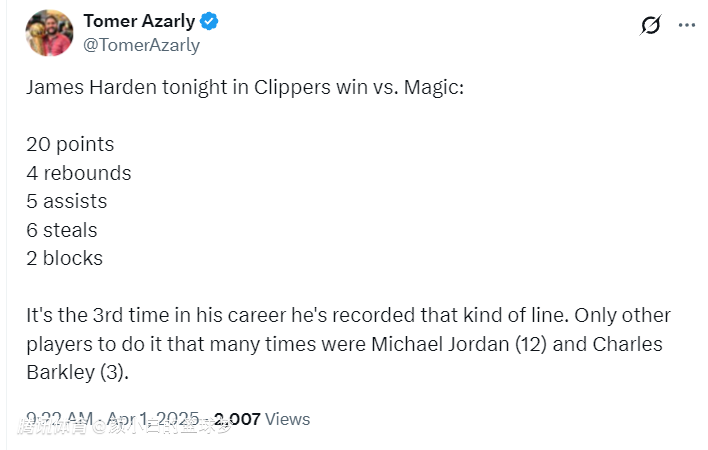Click the 2,007 view count number
The image size is (708, 450).
237,419
